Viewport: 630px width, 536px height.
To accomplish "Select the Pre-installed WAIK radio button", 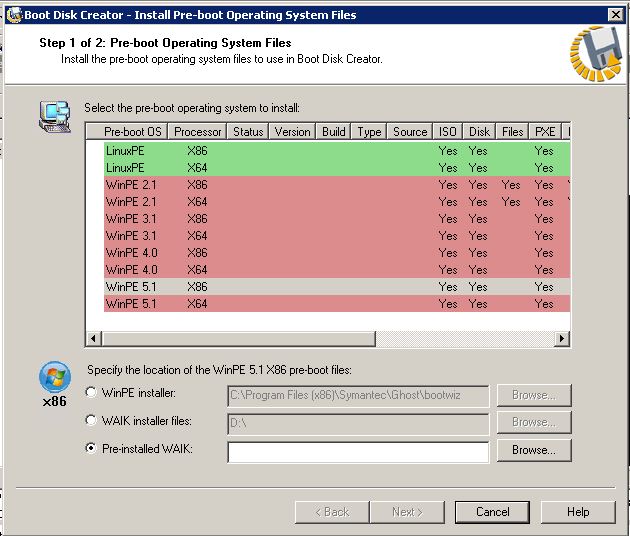I will coord(91,448).
